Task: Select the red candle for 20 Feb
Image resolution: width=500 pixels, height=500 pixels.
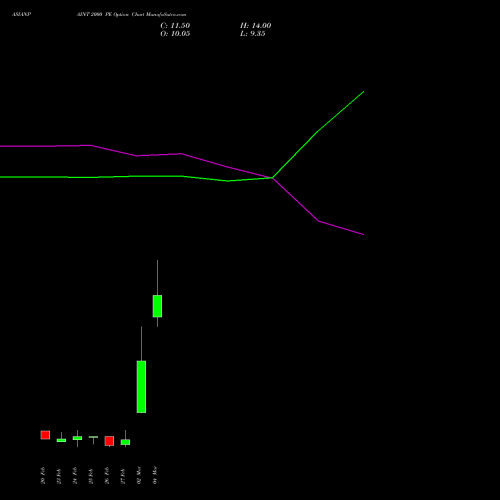Action: click(45, 435)
